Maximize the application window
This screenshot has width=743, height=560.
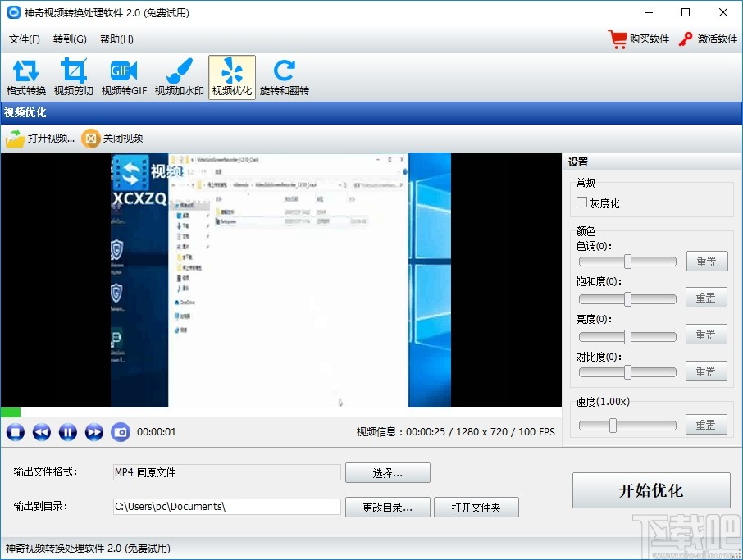[686, 13]
